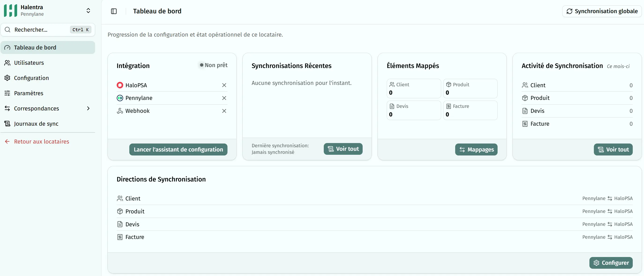Click Produit icon in Directions de Synchronisation
Screen dimensions: 644x276
click(x=120, y=211)
